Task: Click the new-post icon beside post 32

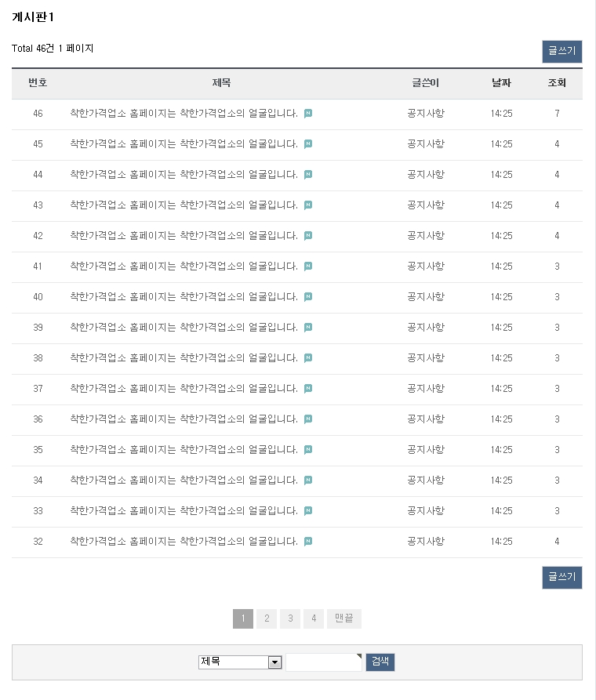Action: click(x=308, y=542)
